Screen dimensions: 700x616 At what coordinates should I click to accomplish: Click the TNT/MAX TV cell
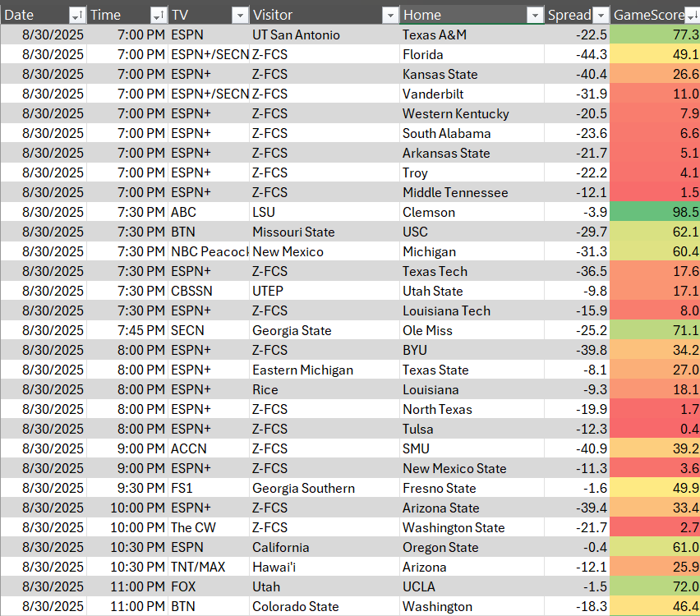coord(209,567)
